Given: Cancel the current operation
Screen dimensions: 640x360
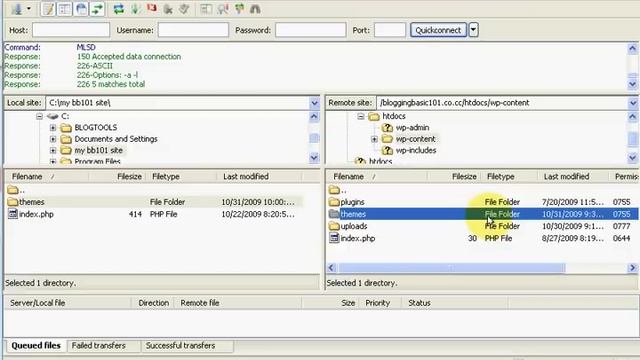Looking at the screenshot, I should [x=151, y=9].
